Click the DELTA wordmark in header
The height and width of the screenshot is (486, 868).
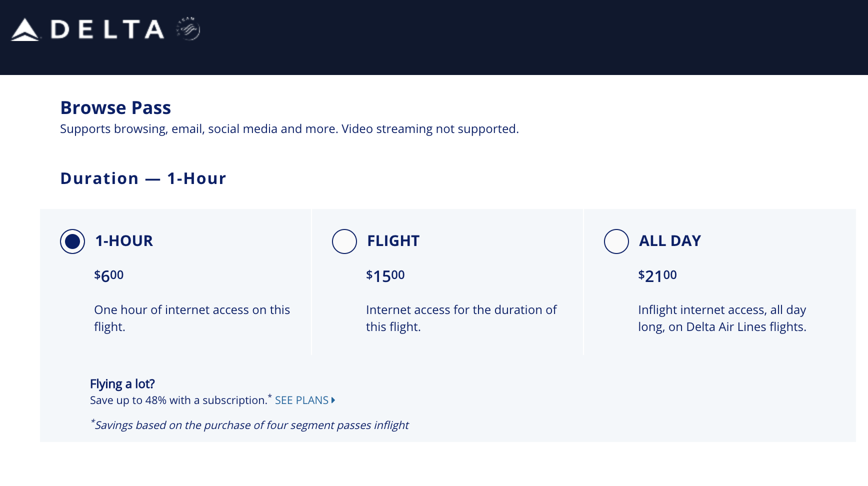click(x=107, y=29)
